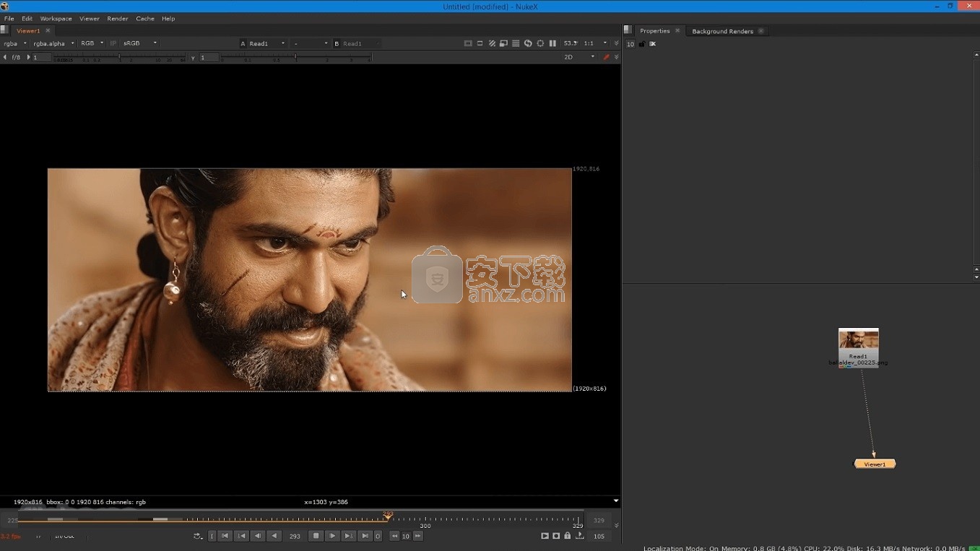This screenshot has width=980, height=551.
Task: Click the decrease gain left arrow beside f/8
Action: tap(5, 57)
